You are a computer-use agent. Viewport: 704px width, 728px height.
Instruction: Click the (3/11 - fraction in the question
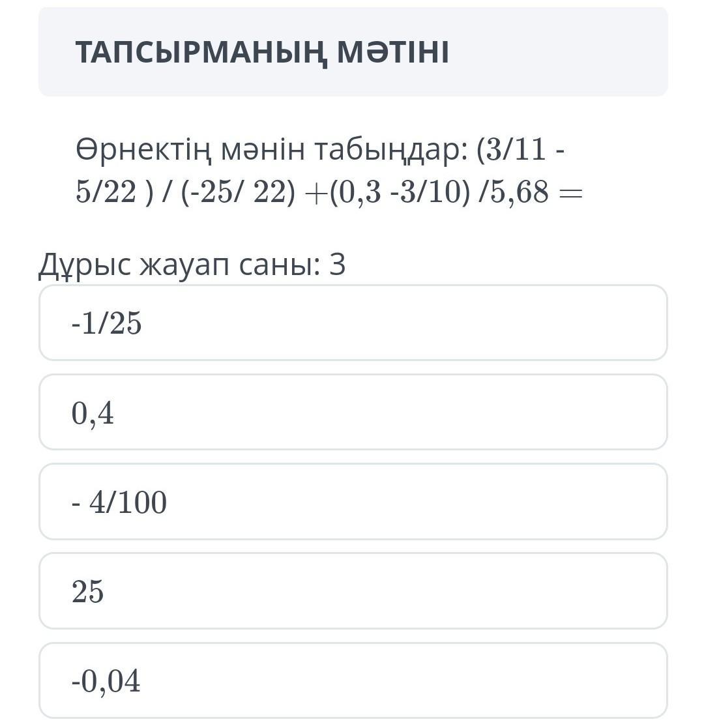521,149
